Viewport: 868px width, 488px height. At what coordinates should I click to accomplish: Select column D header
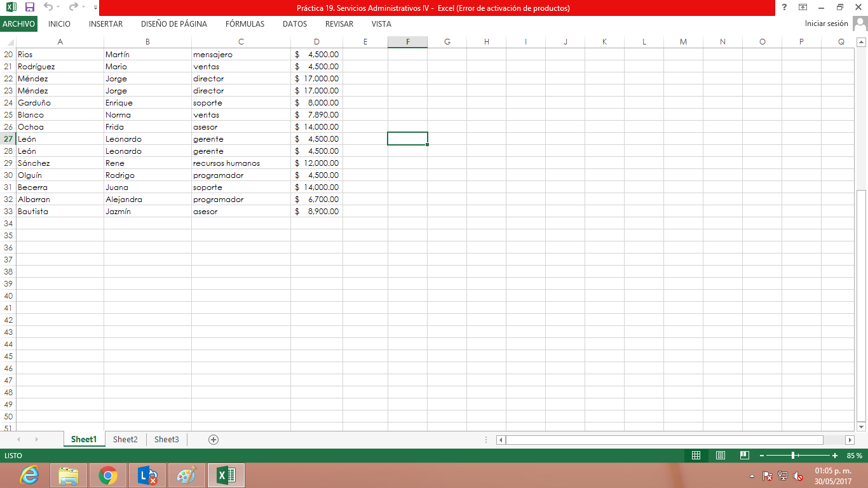click(x=316, y=42)
